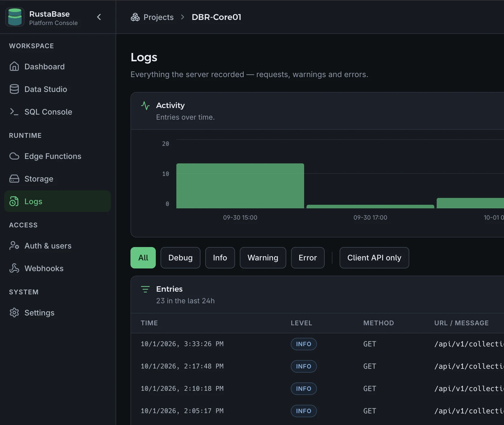
Task: Click the Dashboard home icon
Action: click(14, 66)
